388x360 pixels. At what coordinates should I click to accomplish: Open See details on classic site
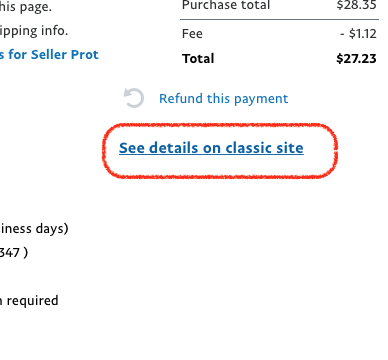pyautogui.click(x=211, y=148)
